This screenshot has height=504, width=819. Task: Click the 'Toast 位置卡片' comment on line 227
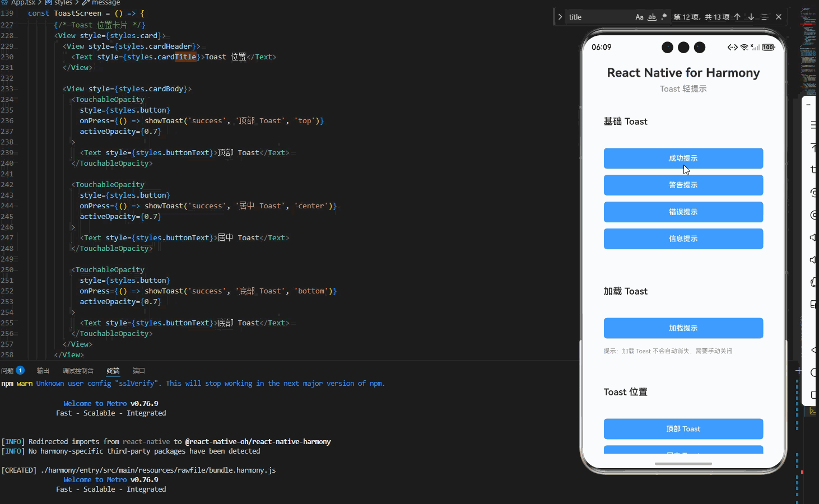[100, 25]
